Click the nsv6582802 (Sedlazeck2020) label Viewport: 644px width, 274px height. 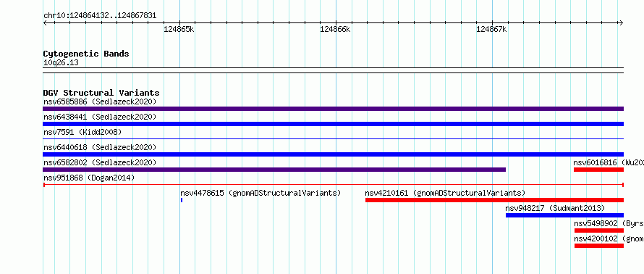(100, 162)
